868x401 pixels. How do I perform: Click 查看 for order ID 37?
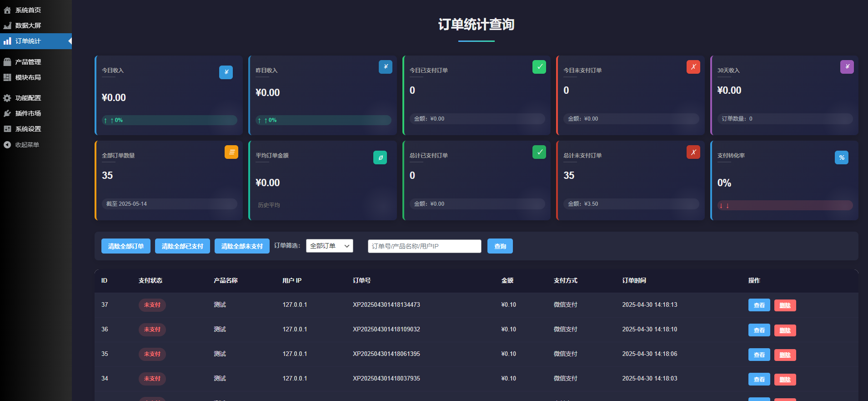759,305
